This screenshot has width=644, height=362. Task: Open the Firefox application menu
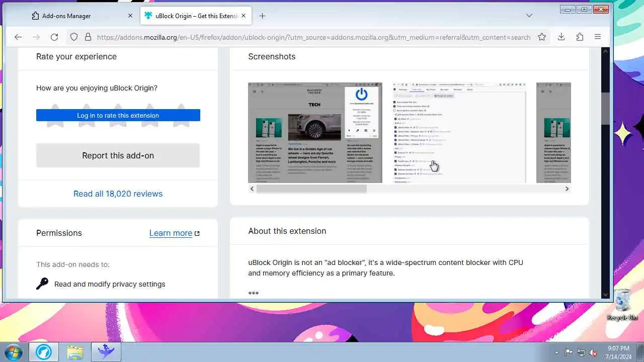tap(598, 37)
